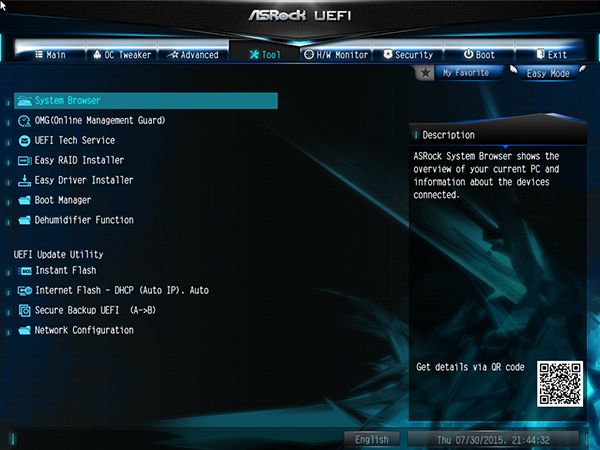Click the Boot Manager folder icon
Image resolution: width=600 pixels, height=450 pixels.
coord(24,200)
